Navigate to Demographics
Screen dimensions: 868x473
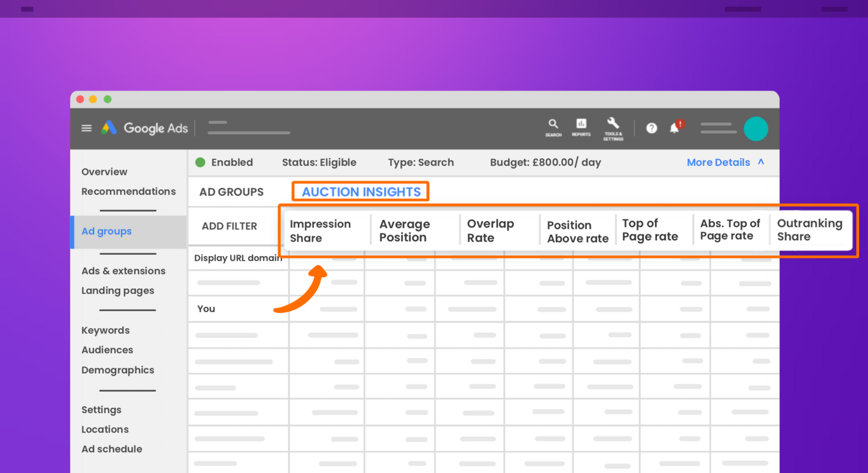click(118, 370)
